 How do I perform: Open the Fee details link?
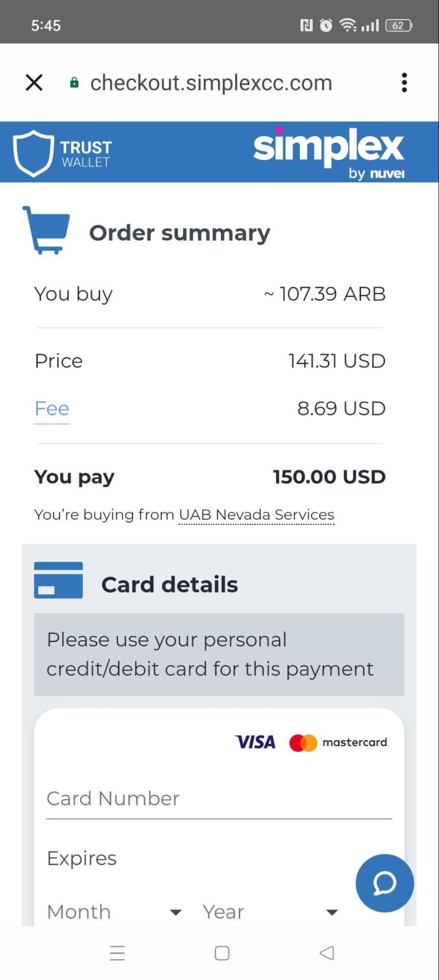[52, 409]
